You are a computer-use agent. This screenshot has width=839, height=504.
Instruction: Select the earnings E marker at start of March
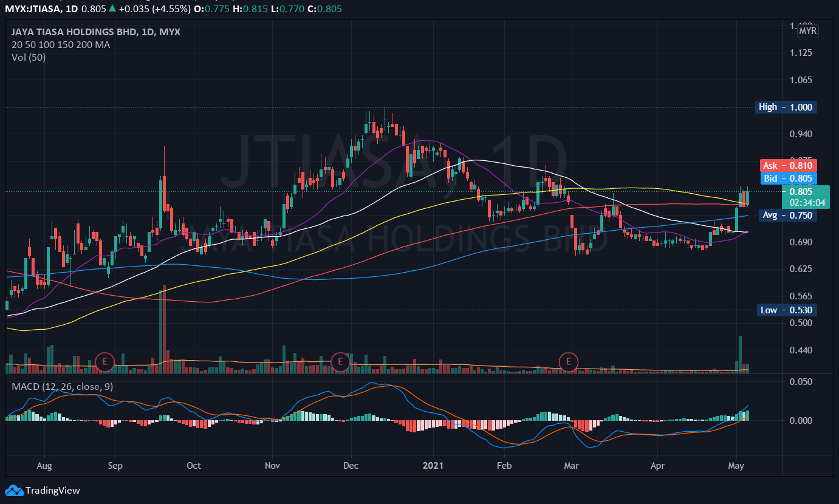569,362
